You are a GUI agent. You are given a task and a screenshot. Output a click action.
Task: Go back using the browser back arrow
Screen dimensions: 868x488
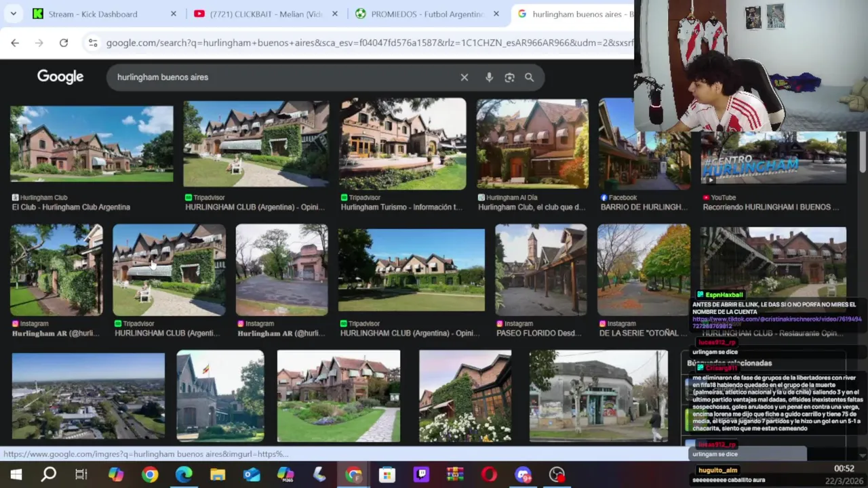pos(15,43)
